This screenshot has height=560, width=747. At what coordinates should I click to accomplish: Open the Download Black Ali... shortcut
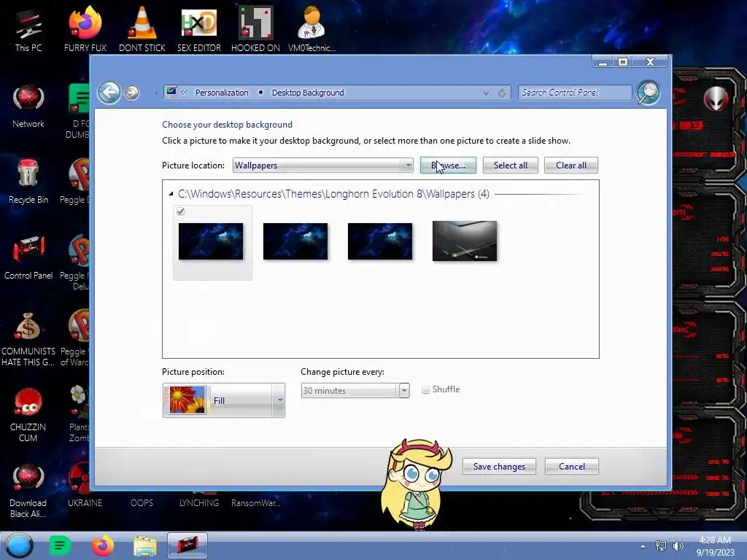click(x=28, y=491)
